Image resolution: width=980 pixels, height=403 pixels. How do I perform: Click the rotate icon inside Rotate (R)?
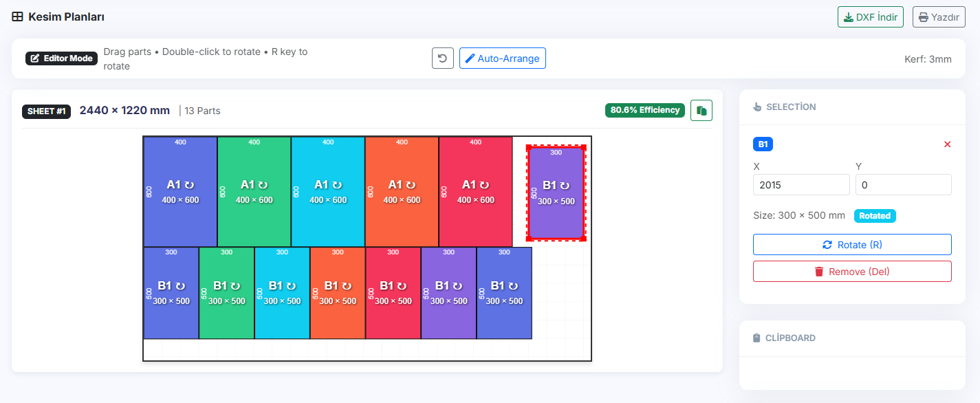coord(827,244)
